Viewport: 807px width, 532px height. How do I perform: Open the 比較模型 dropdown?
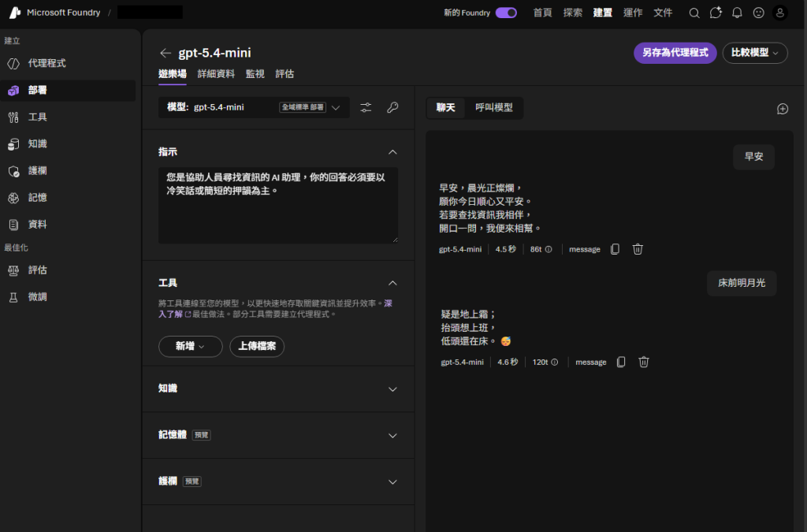pos(754,53)
